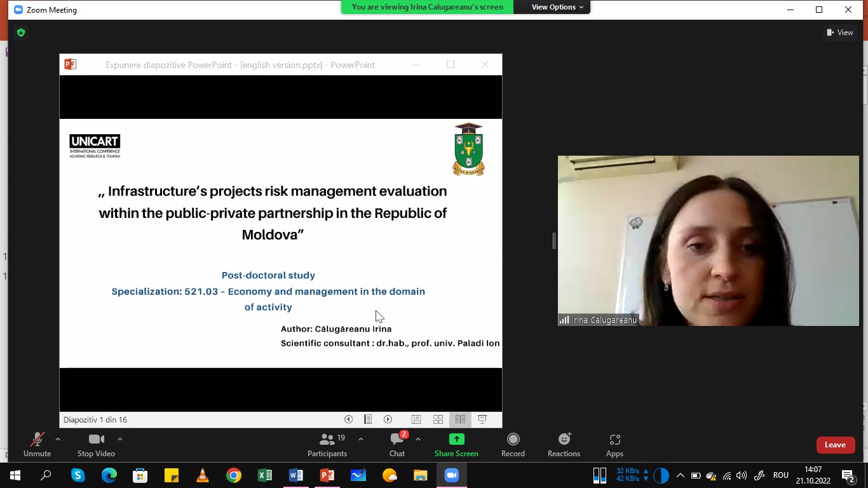The height and width of the screenshot is (488, 868).
Task: Click the green encryption shield icon
Action: pos(21,32)
